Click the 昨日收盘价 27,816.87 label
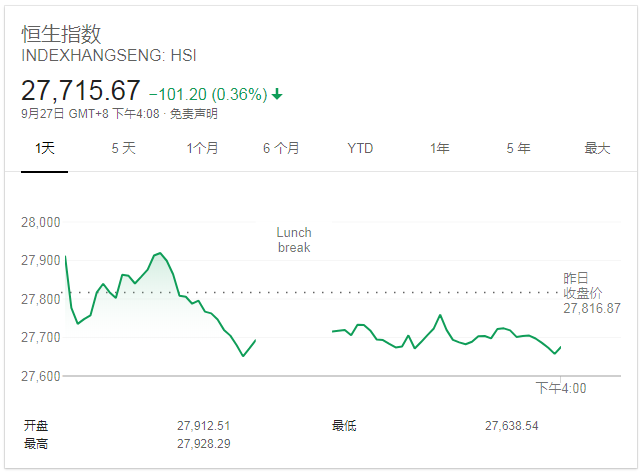The height and width of the screenshot is (472, 642). (592, 293)
